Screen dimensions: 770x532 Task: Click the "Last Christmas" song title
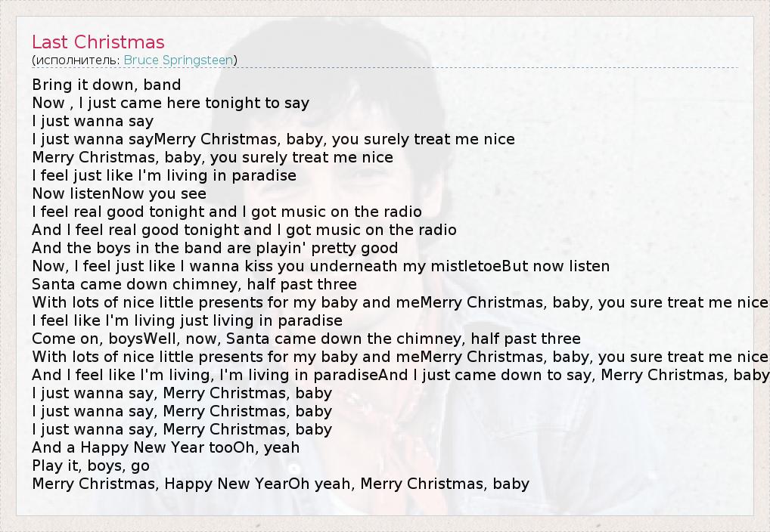click(x=98, y=42)
